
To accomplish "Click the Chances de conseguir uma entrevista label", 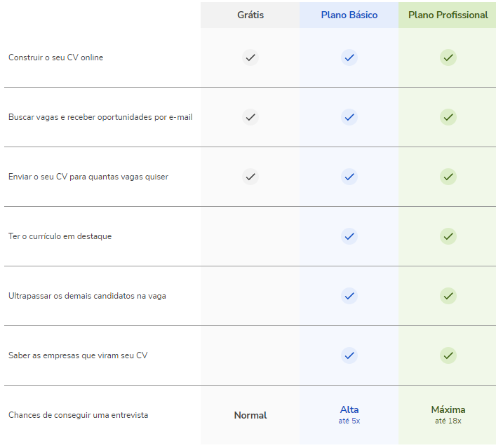I will [x=78, y=415].
